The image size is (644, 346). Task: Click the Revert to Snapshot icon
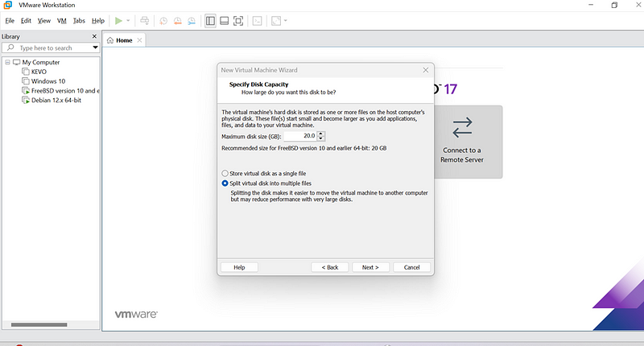point(177,21)
